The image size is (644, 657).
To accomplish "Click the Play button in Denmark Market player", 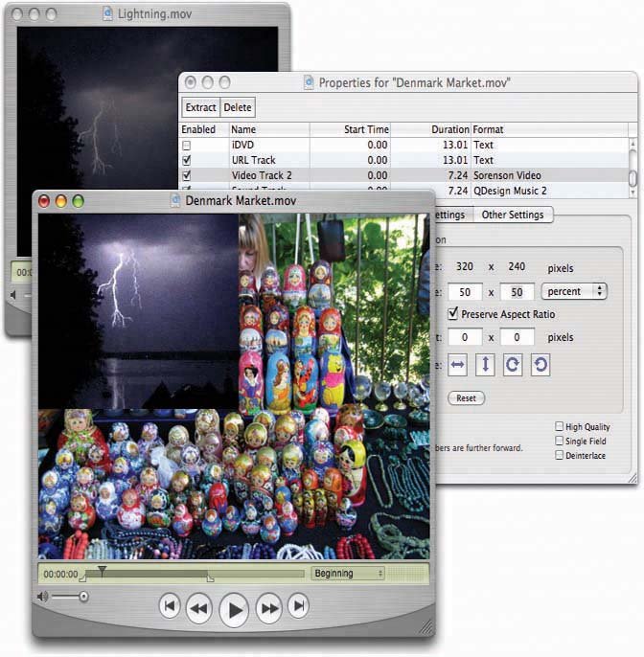I will [x=234, y=608].
